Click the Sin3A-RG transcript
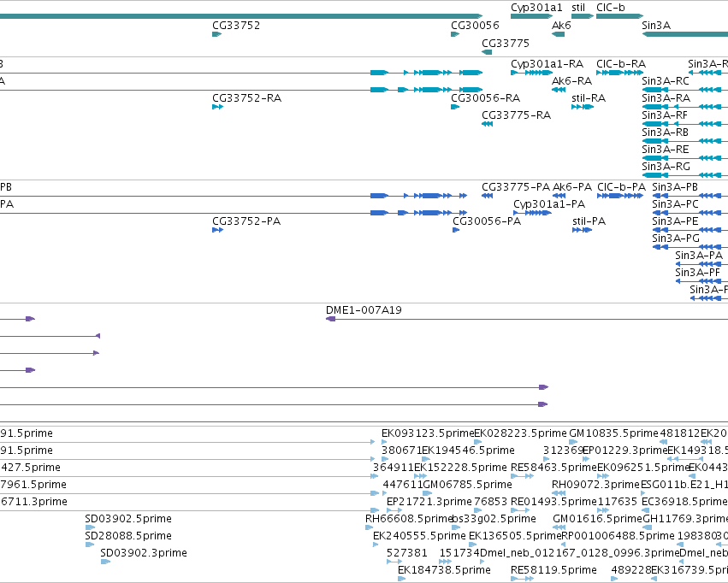The image size is (728, 583). click(685, 175)
